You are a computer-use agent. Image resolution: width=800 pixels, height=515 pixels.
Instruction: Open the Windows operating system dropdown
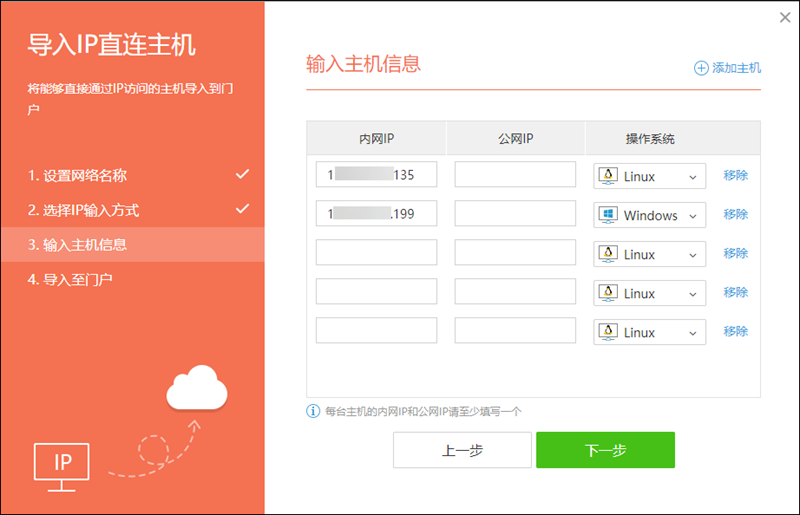(650, 215)
